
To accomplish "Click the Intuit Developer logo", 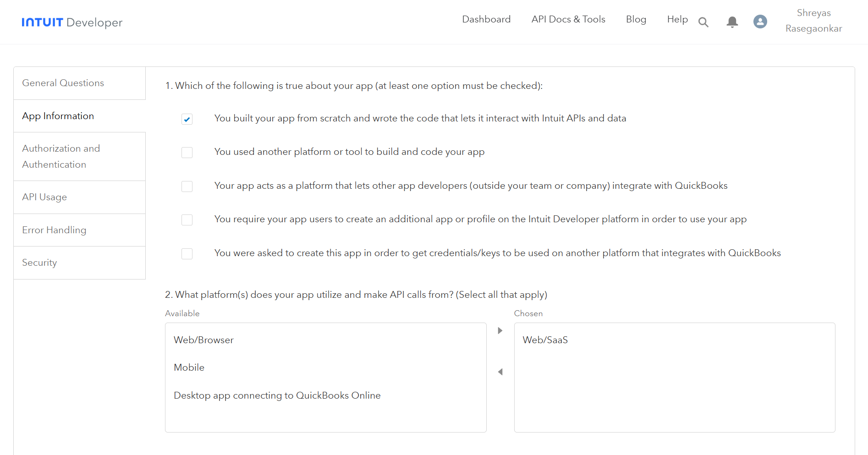I will click(72, 22).
